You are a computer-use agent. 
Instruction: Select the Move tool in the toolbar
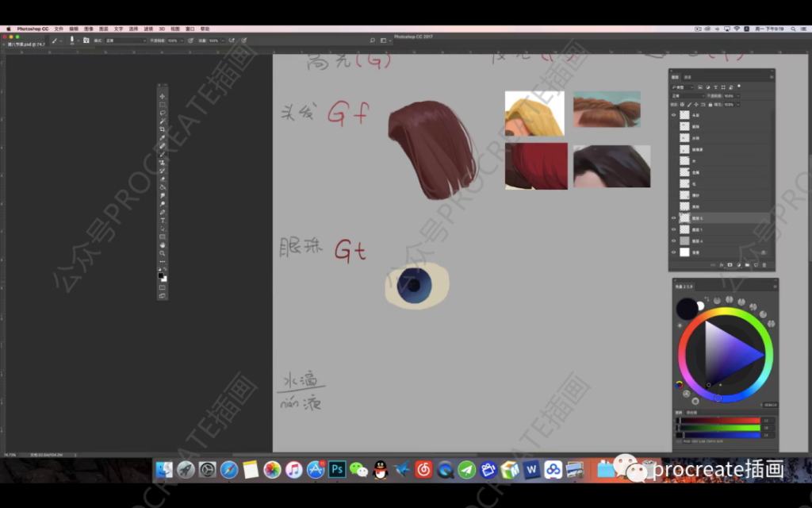[163, 97]
